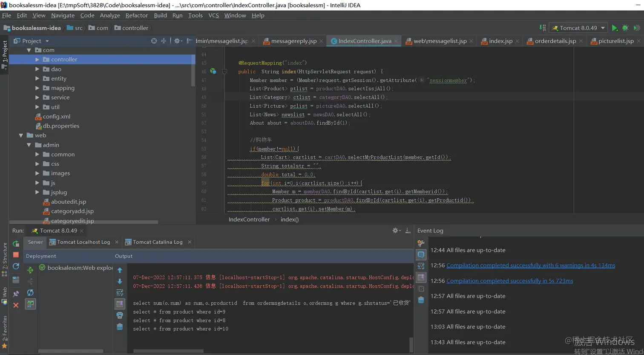
Task: Print the Output console content
Action: (120, 315)
